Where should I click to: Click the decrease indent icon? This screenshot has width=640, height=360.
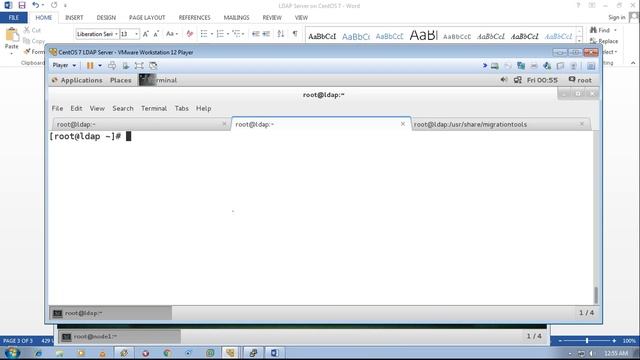point(256,34)
